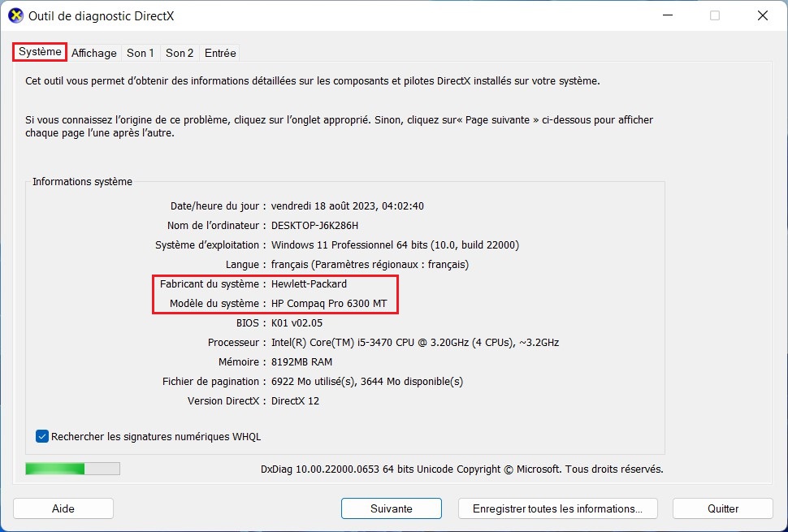The height and width of the screenshot is (532, 788).
Task: Click Enregistrer toutes les informations button
Action: tap(558, 508)
